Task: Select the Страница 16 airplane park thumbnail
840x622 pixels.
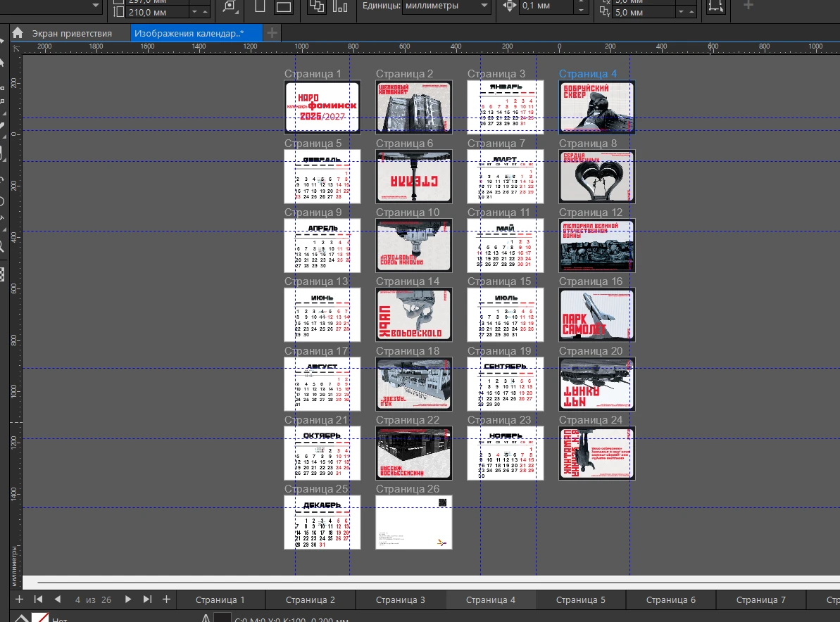Action: click(597, 315)
